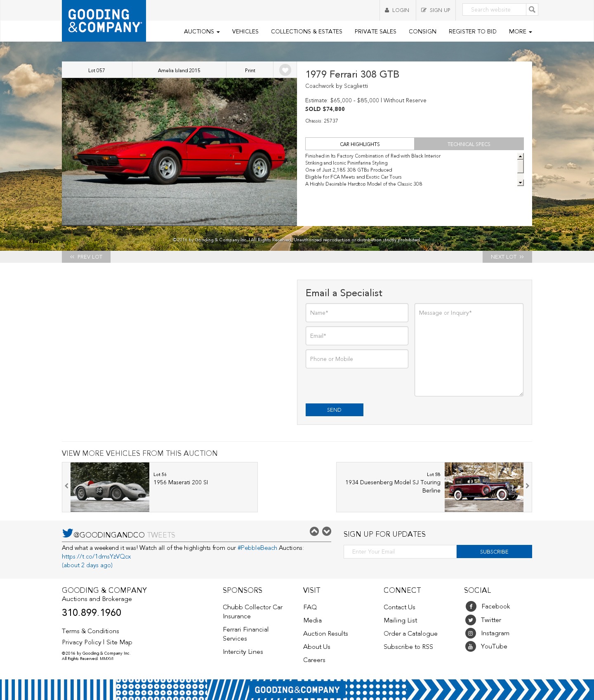Go to the previous lot
Image resolution: width=594 pixels, height=700 pixels.
coord(86,257)
